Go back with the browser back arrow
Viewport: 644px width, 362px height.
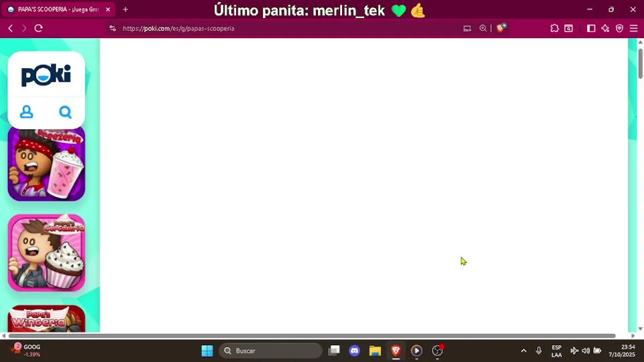(x=11, y=29)
